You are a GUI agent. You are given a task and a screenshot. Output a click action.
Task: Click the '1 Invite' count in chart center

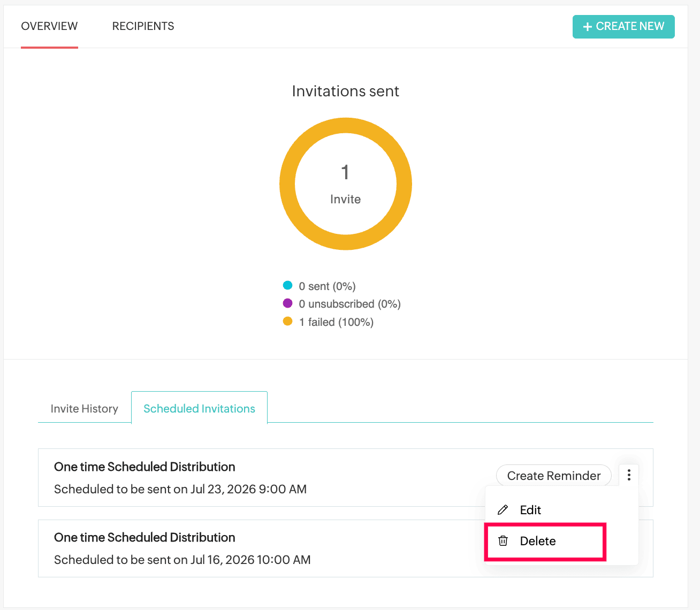coord(345,184)
